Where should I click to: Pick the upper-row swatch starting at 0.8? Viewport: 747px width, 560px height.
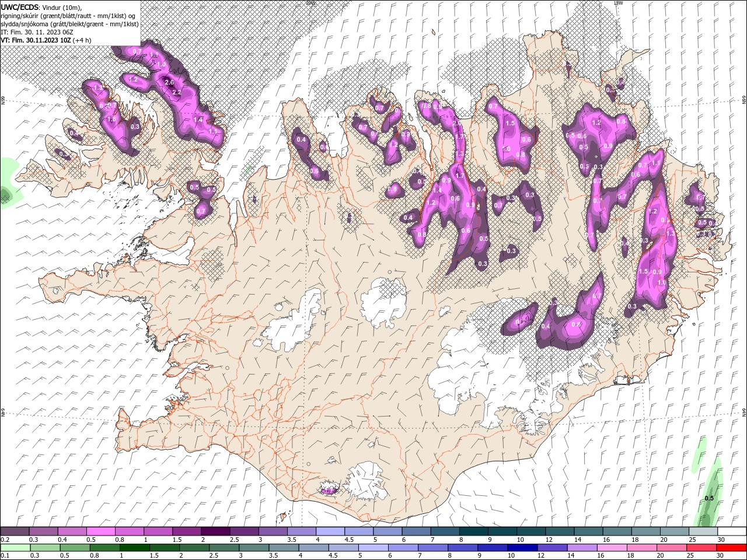129,531
